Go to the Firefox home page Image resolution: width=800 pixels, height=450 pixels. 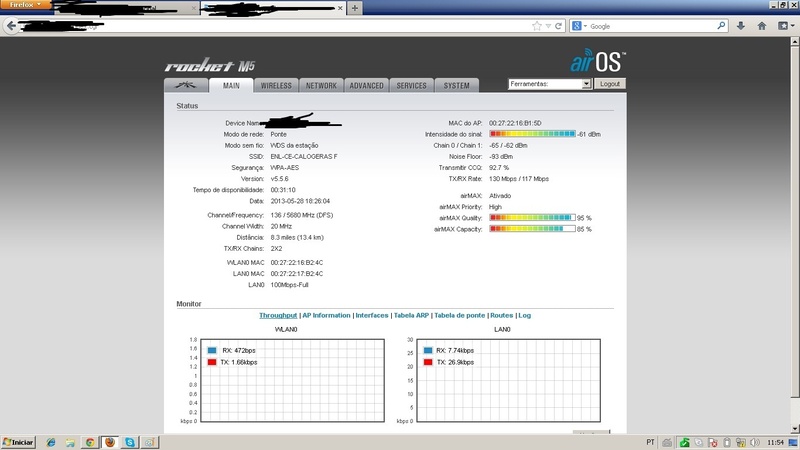coord(762,26)
